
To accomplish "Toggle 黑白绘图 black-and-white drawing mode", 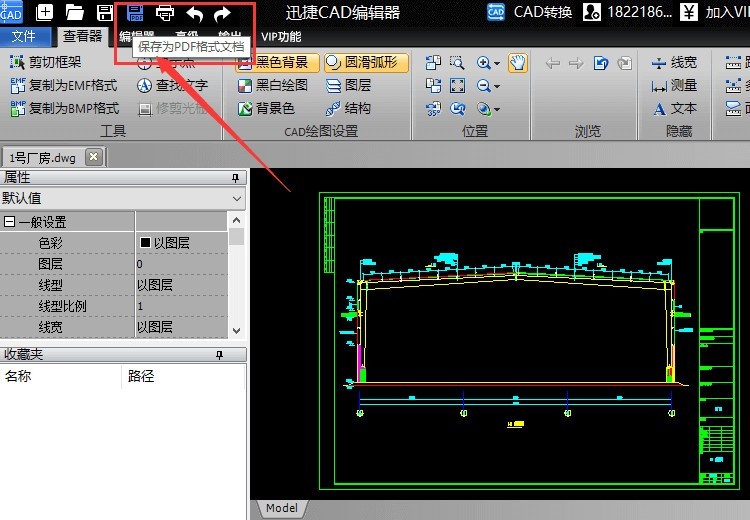I will tap(272, 86).
